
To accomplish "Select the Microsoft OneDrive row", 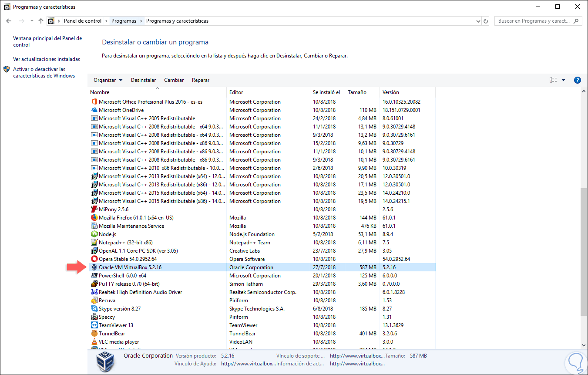I will pyautogui.click(x=262, y=110).
